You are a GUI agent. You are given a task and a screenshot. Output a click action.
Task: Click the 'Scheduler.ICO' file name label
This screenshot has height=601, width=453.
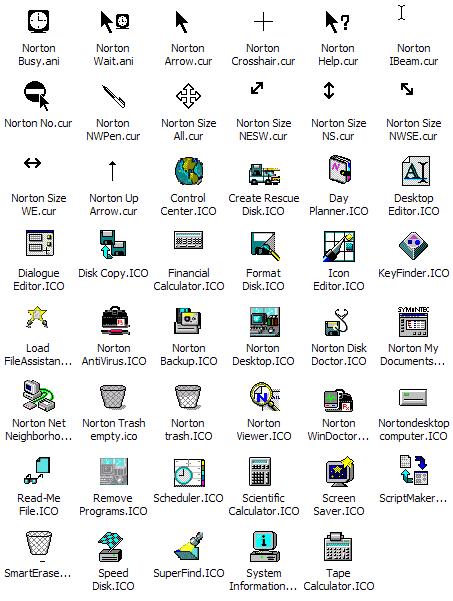[x=188, y=498]
